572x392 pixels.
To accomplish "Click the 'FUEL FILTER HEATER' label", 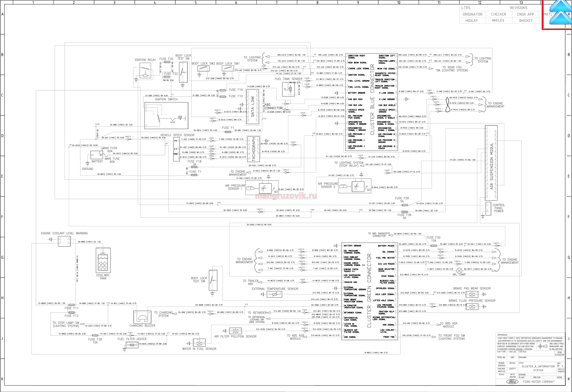I will (132, 339).
